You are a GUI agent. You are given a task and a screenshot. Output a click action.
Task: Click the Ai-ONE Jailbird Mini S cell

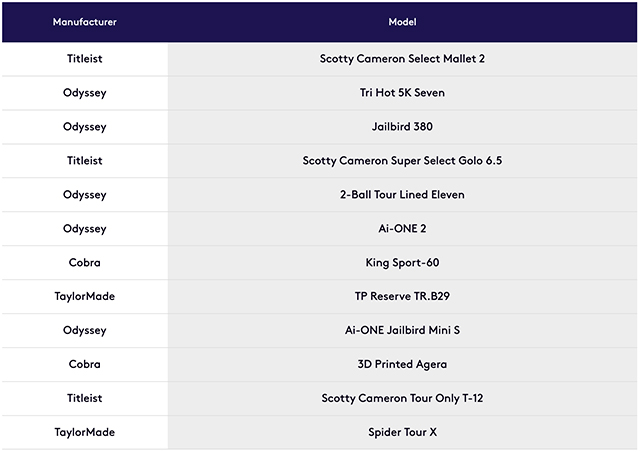[x=402, y=330]
